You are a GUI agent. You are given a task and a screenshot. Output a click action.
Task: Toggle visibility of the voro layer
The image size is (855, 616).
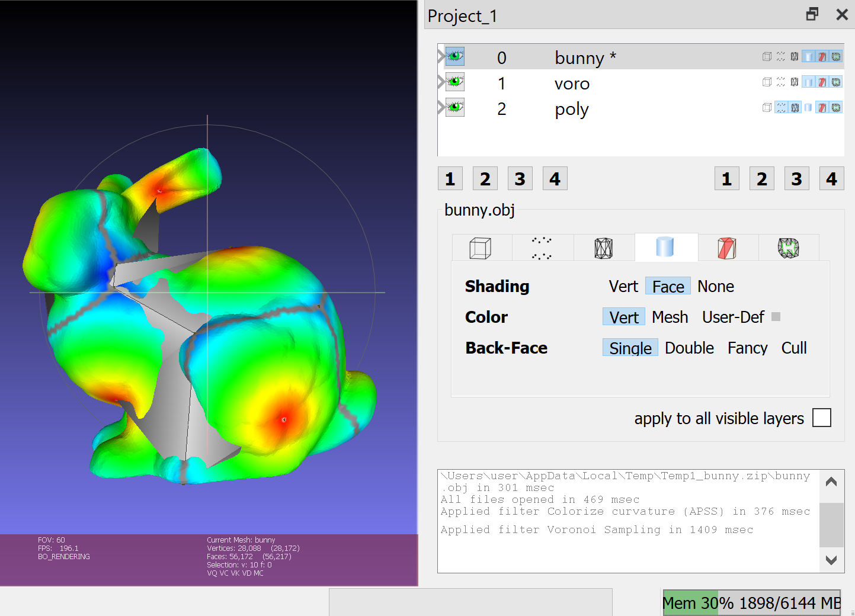coord(454,82)
